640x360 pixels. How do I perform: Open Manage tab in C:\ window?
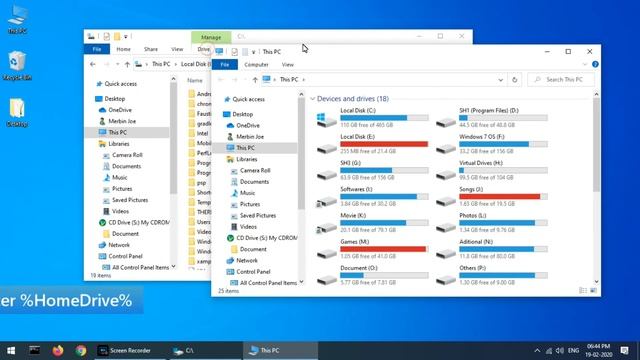point(211,37)
